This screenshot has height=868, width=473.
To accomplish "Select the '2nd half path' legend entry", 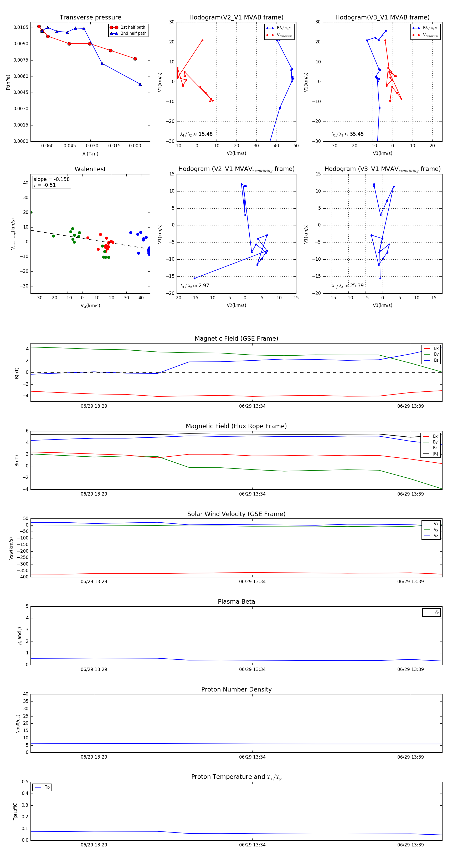I will pyautogui.click(x=128, y=33).
